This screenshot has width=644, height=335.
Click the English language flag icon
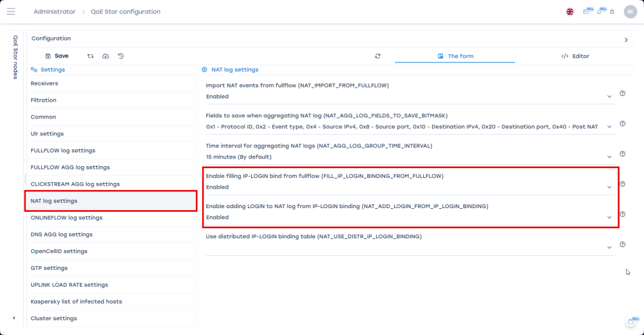click(x=570, y=12)
